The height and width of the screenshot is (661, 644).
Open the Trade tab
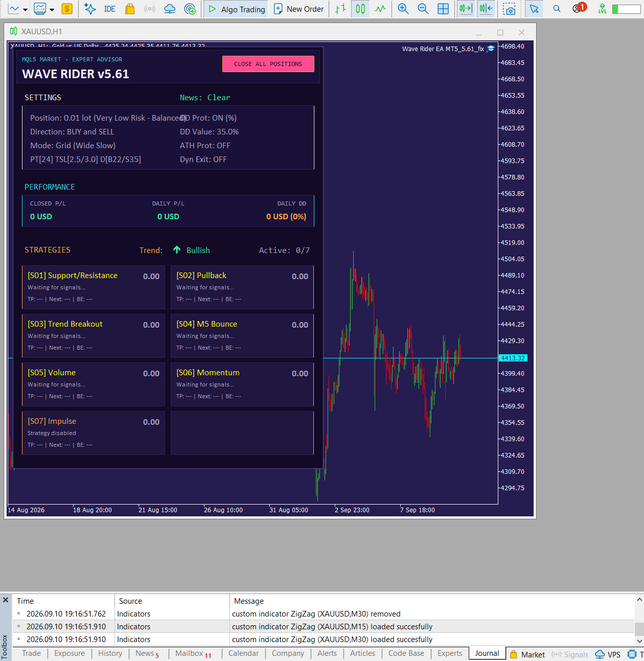coord(31,653)
